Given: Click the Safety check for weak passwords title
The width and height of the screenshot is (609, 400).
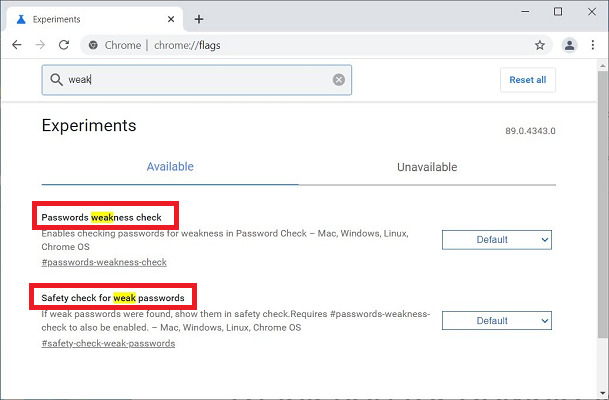Looking at the screenshot, I should click(113, 298).
